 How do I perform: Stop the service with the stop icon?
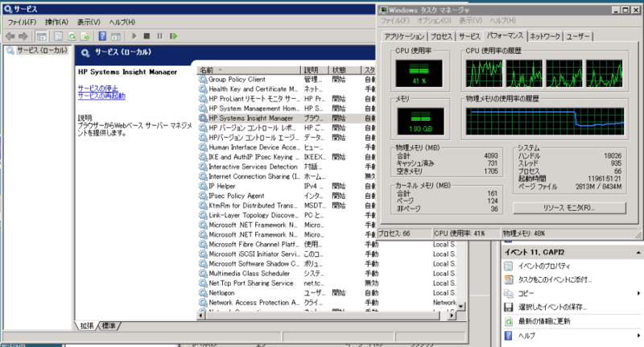pos(147,36)
